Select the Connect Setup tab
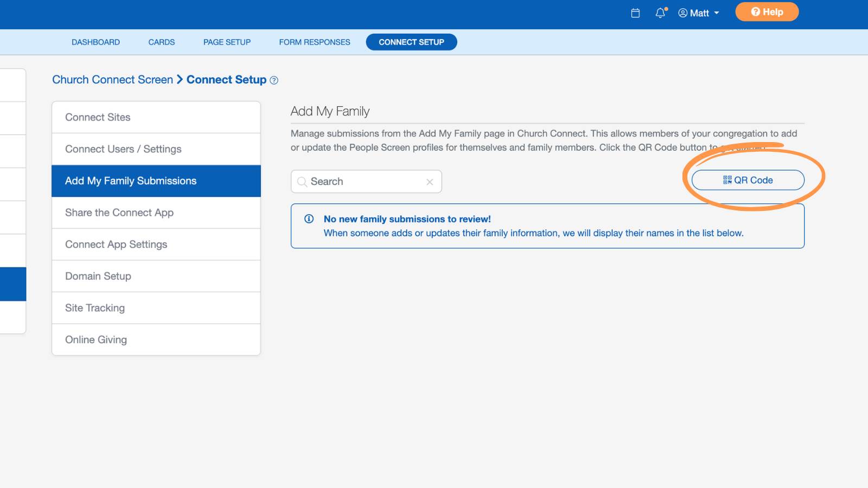This screenshot has width=868, height=488. pyautogui.click(x=411, y=42)
